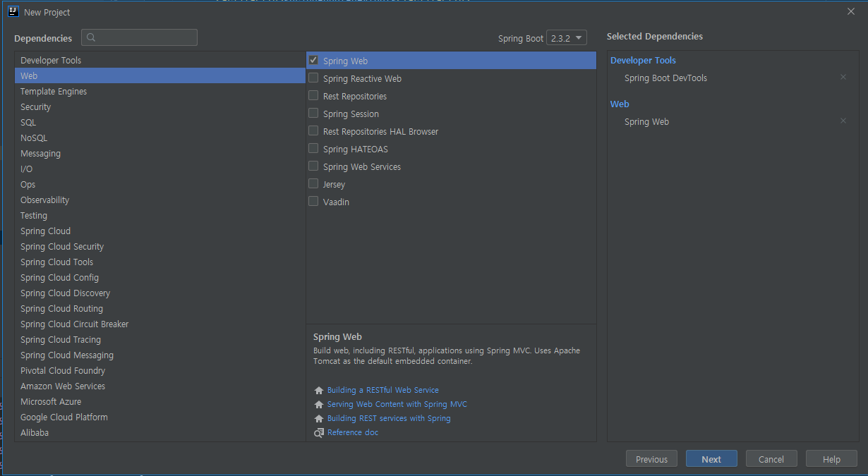
Task: Open Template Engines category
Action: 159,91
